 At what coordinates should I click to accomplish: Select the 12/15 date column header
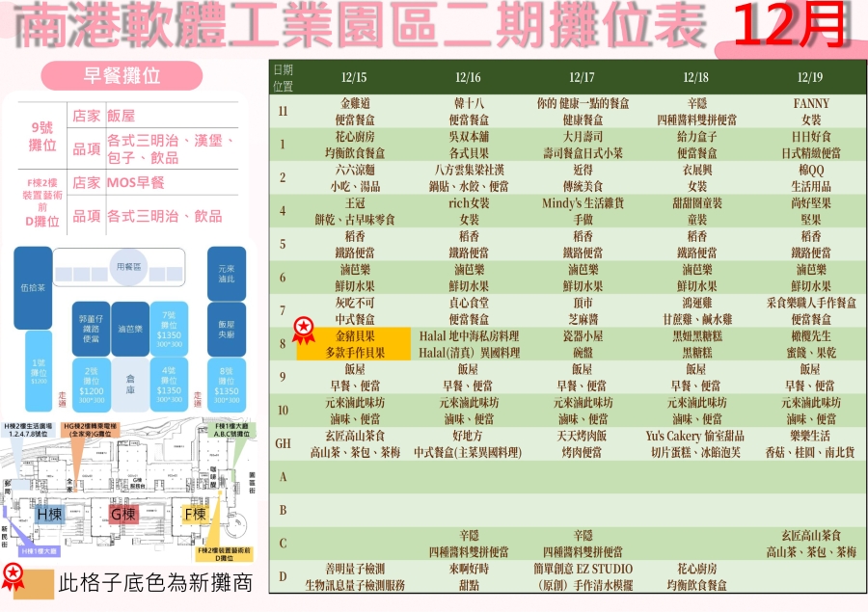353,77
